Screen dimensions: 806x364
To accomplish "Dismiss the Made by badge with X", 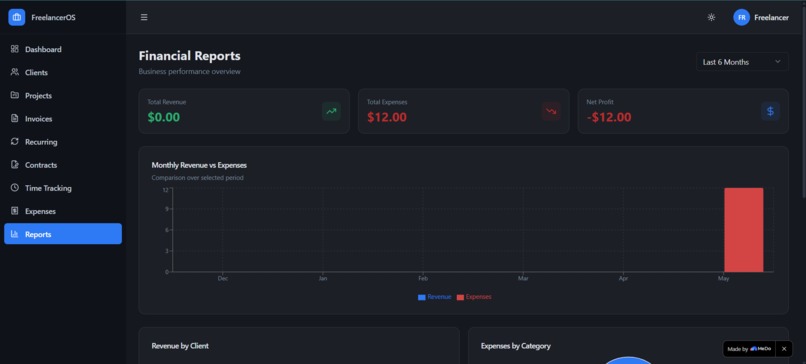I will [x=784, y=349].
